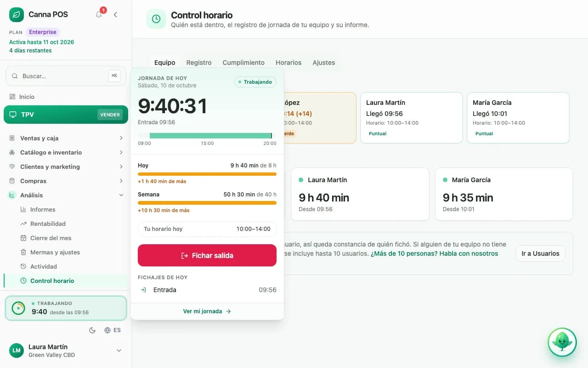Switch to the Equipo tab
This screenshot has height=368, width=588.
click(x=164, y=63)
